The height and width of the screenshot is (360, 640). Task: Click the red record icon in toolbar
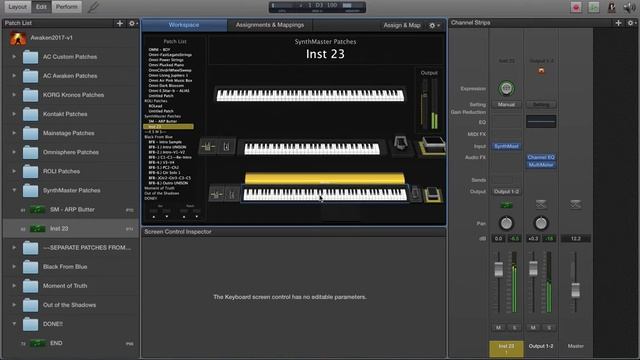576,7
